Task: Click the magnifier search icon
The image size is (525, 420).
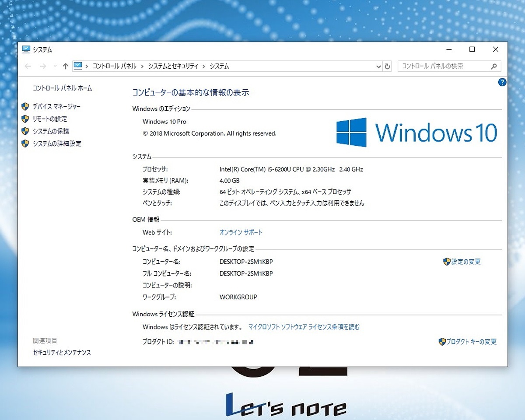Action: coord(494,66)
